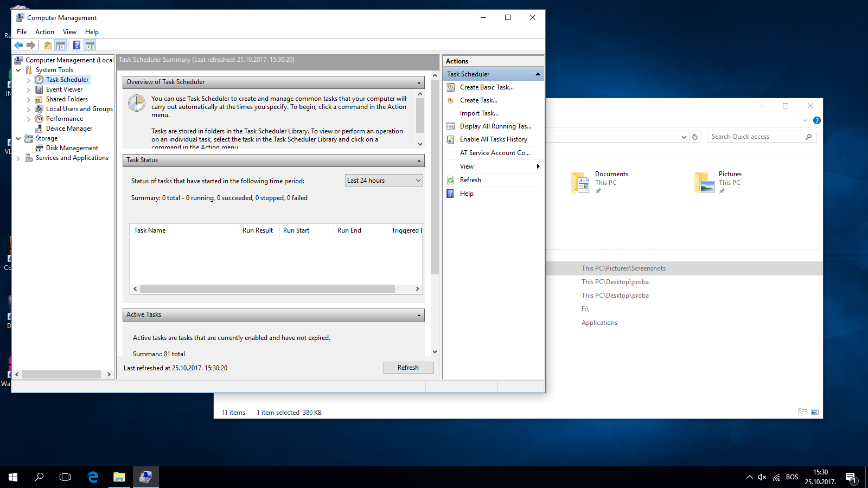Image resolution: width=868 pixels, height=488 pixels.
Task: Collapse the Task Scheduler group in Actions pane
Action: tap(538, 74)
